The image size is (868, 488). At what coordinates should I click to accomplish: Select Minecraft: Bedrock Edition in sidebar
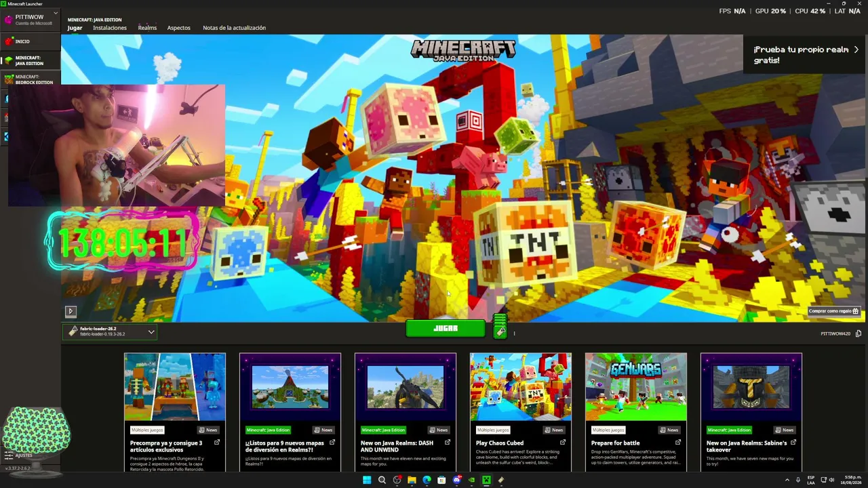click(30, 79)
